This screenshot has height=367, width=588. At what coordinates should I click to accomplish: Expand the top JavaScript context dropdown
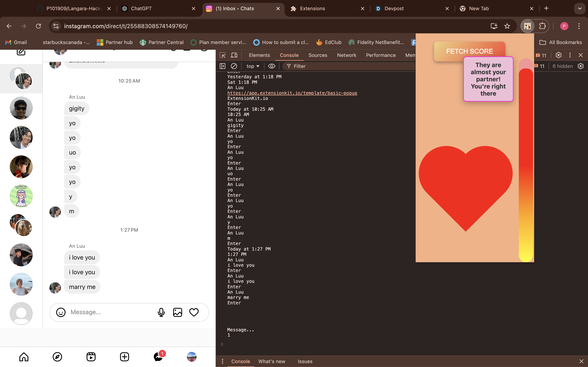(x=253, y=66)
